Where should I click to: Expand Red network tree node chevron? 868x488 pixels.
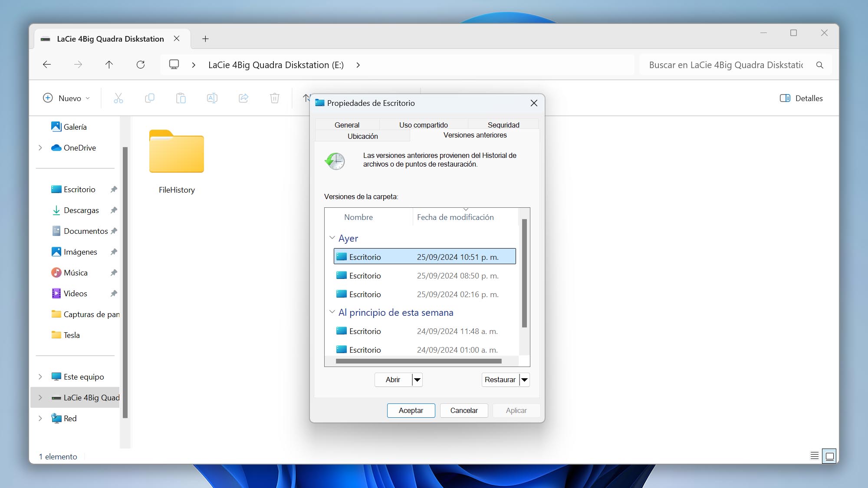tap(40, 419)
